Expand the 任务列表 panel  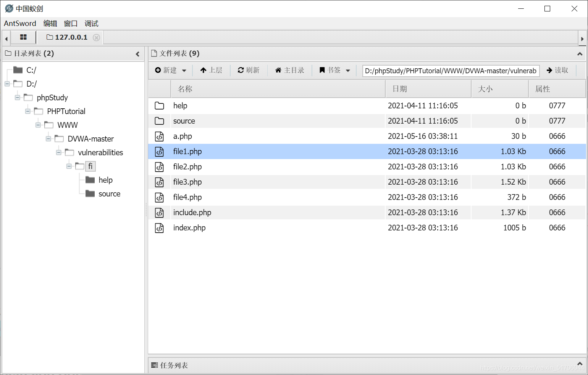(x=580, y=364)
